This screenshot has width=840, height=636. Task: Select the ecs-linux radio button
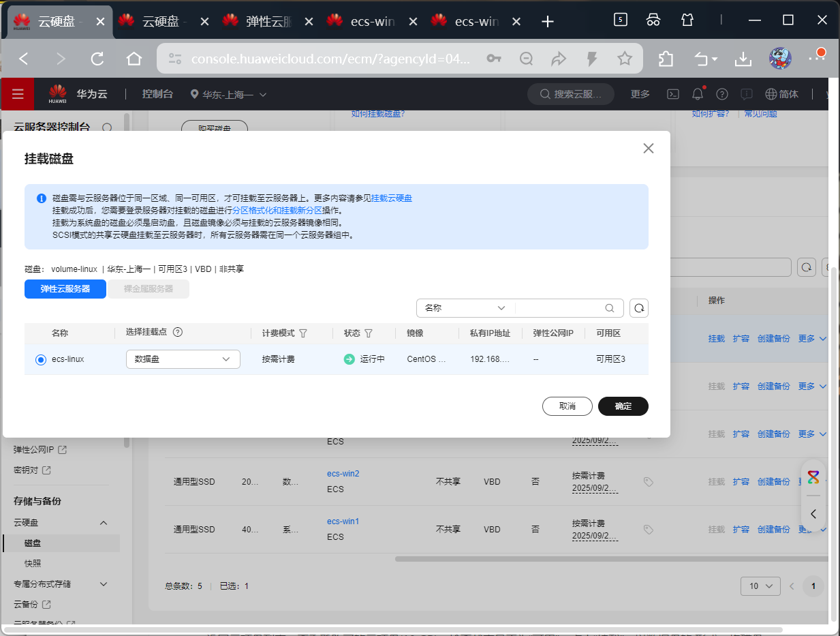(x=41, y=359)
